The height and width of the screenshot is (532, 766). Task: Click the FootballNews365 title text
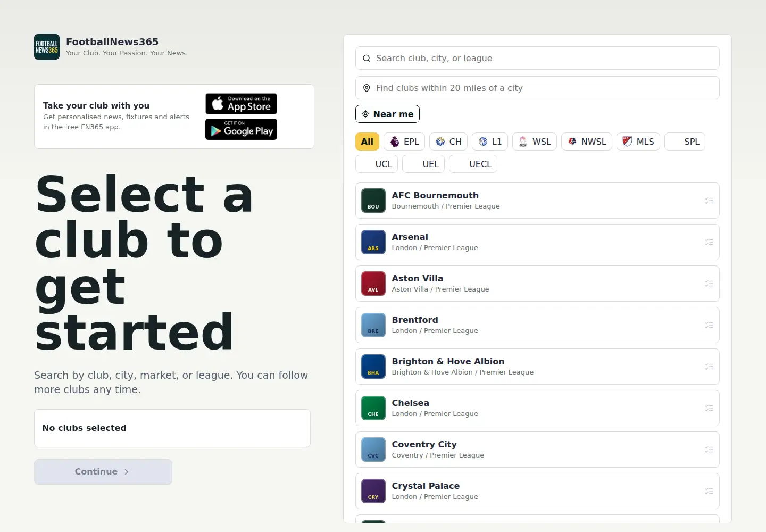pos(112,41)
